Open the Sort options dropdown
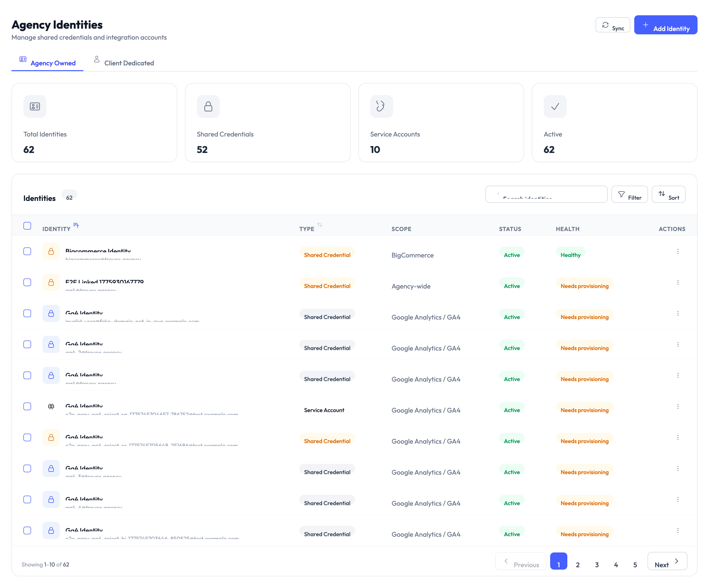 pos(668,195)
